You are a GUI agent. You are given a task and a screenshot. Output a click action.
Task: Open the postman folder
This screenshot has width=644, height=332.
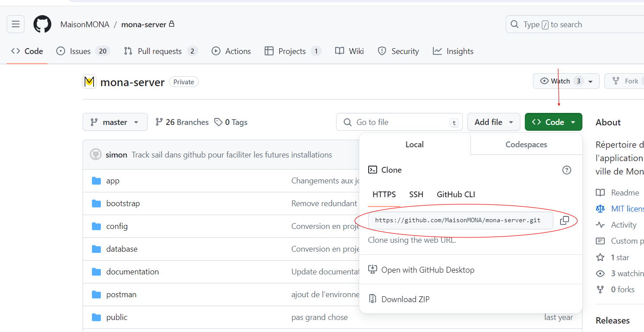[121, 295]
